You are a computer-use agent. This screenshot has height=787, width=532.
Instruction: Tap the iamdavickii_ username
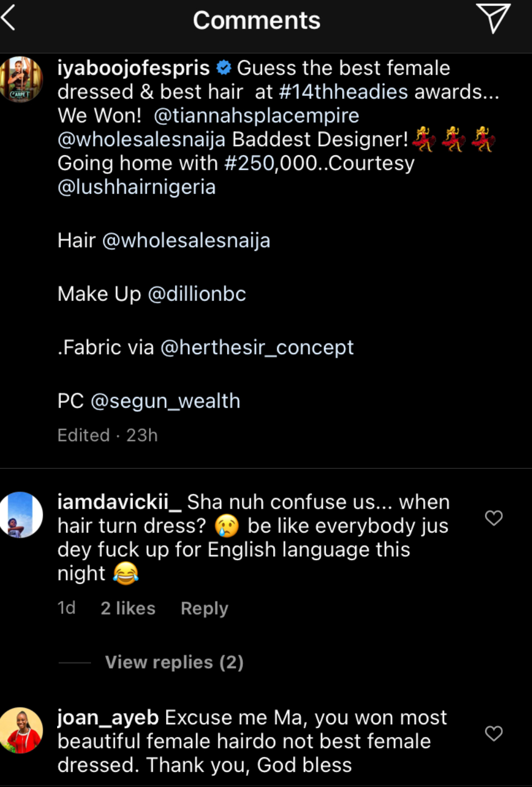[119, 502]
